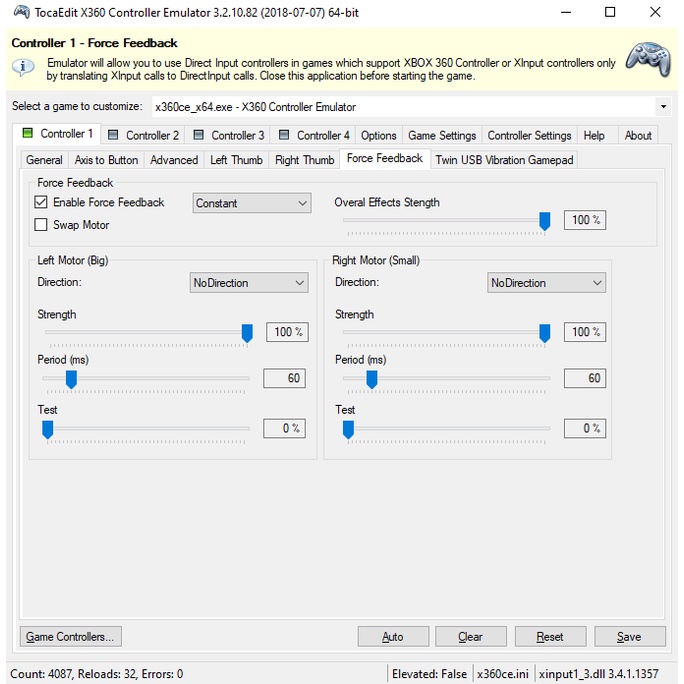Image resolution: width=684 pixels, height=684 pixels.
Task: Click the Left Motor Period value field
Action: pyautogui.click(x=284, y=378)
